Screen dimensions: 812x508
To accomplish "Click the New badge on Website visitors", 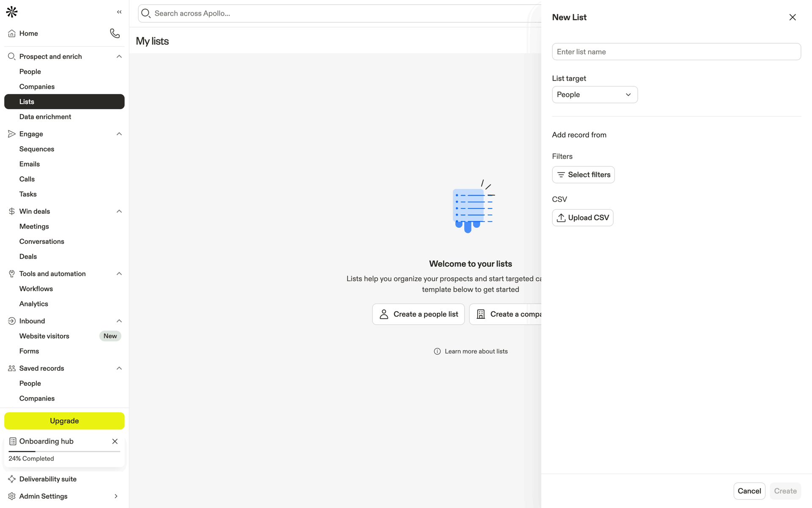I will 110,336.
